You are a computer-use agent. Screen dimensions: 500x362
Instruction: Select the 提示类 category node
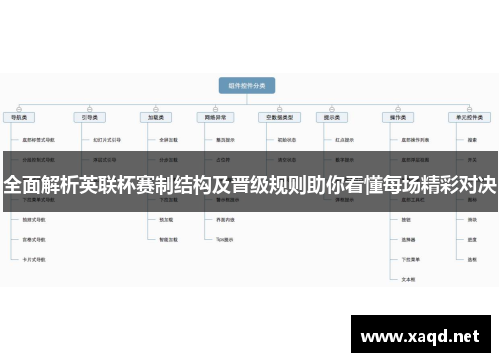[x=332, y=118]
